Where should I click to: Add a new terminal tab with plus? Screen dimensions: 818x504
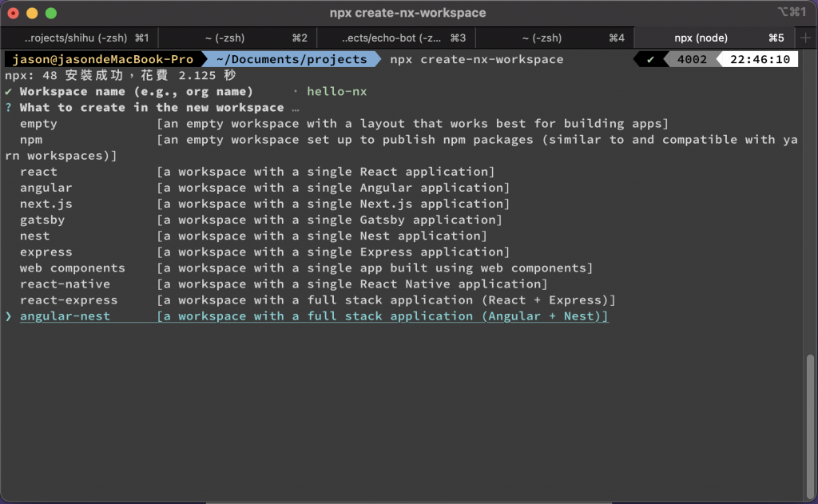(x=805, y=38)
